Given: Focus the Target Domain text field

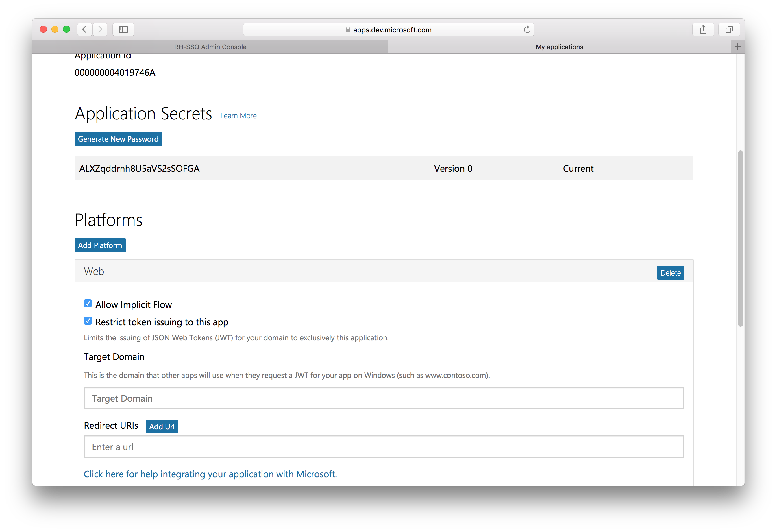Looking at the screenshot, I should point(384,398).
